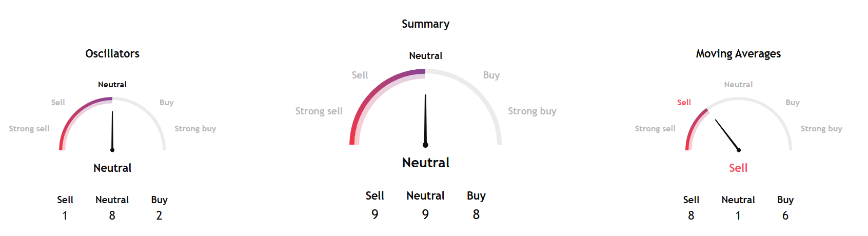Screen dimensions: 868x236
Task: Click the red Sell label on Moving Averages gauge
Action: pyautogui.click(x=684, y=103)
